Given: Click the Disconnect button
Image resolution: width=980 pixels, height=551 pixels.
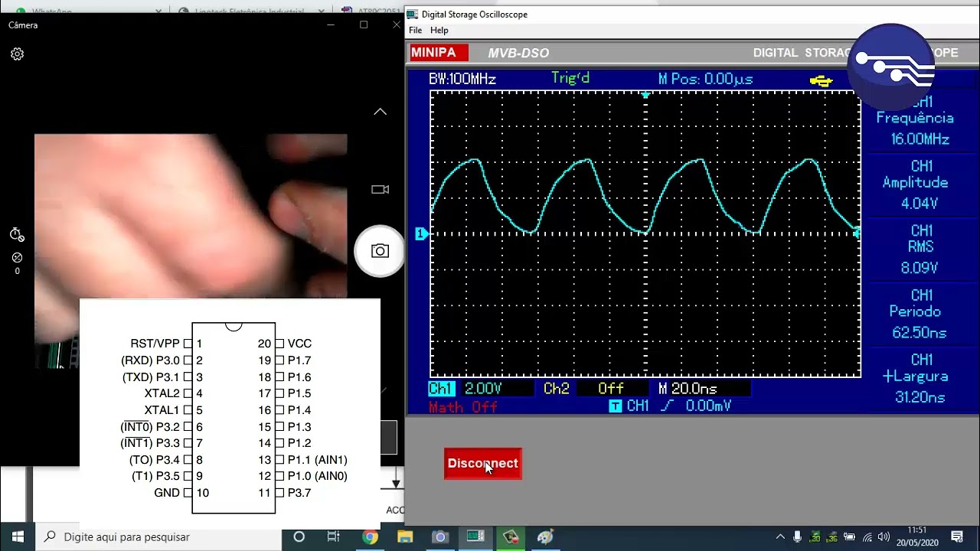Looking at the screenshot, I should pos(482,464).
